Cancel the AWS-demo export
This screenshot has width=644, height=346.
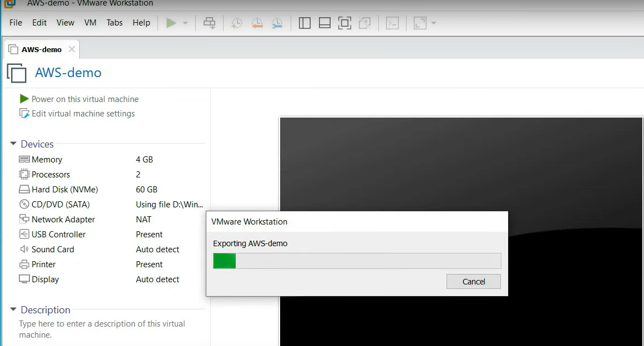pyautogui.click(x=474, y=282)
